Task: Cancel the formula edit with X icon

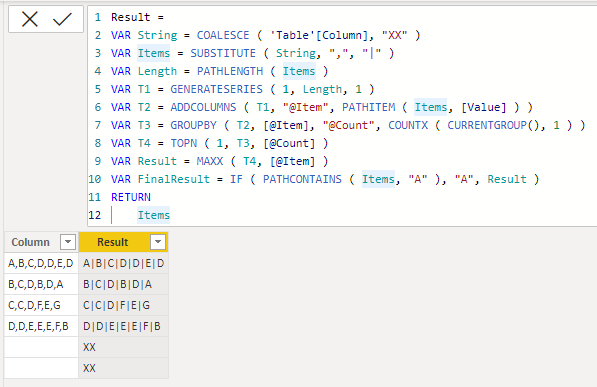Action: pyautogui.click(x=30, y=19)
